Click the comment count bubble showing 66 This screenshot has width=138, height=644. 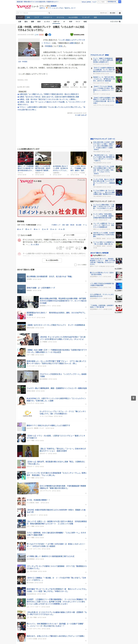[37, 35]
